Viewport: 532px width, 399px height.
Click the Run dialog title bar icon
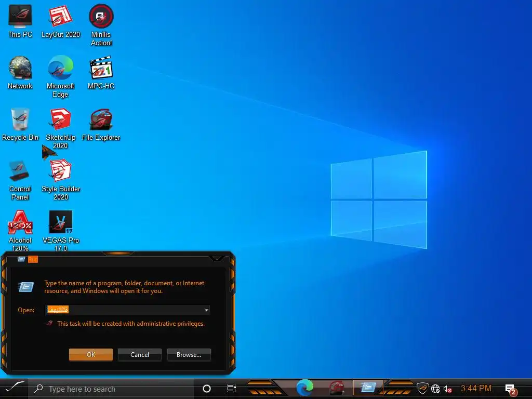(x=21, y=259)
